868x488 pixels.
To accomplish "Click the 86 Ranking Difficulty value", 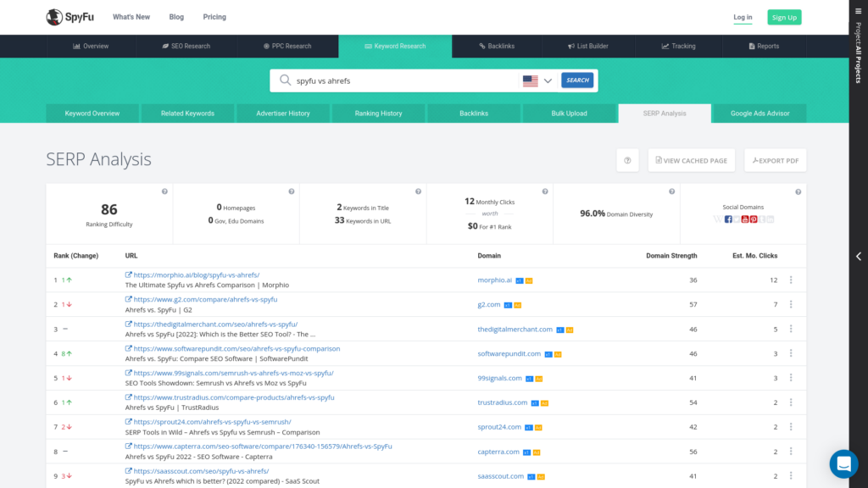I will click(x=109, y=209).
